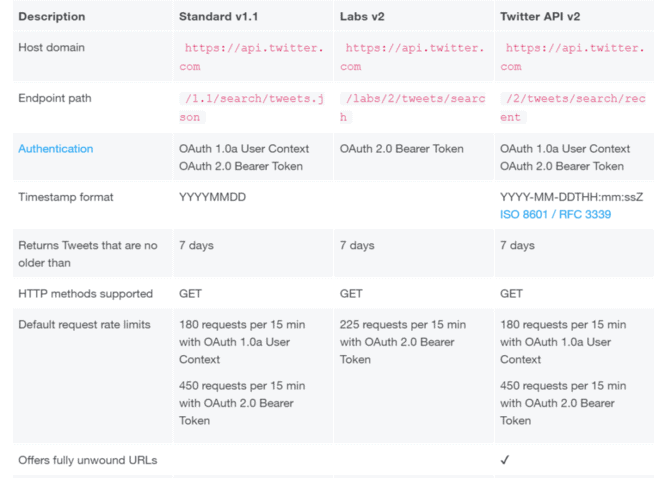Image resolution: width=659 pixels, height=478 pixels.
Task: Open the Authentication link
Action: 55,149
